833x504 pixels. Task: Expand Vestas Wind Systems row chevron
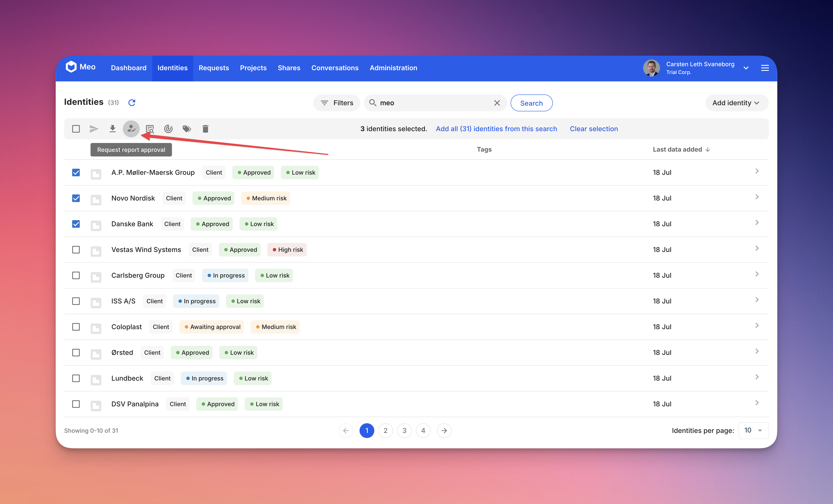point(757,248)
